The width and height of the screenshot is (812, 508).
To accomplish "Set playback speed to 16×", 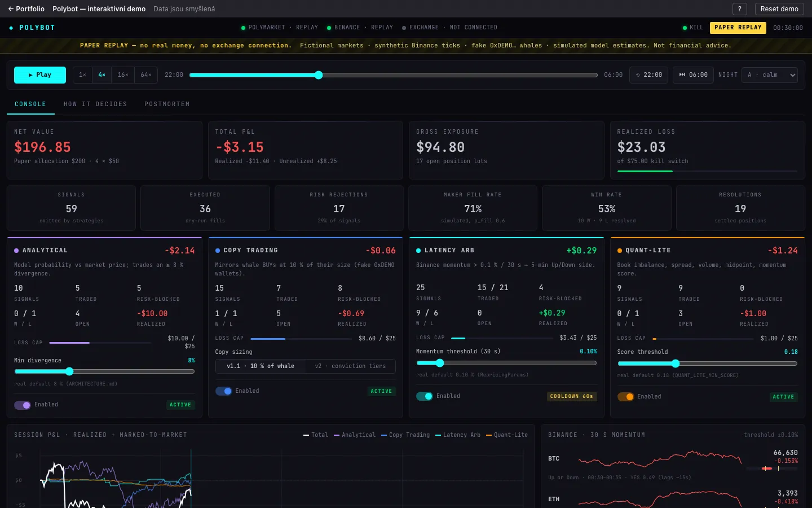I will [x=123, y=75].
